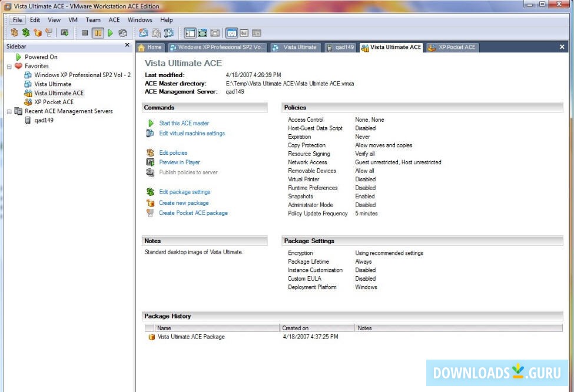Click the Power On play toolbar button
Image resolution: width=574 pixels, height=392 pixels.
pos(110,33)
